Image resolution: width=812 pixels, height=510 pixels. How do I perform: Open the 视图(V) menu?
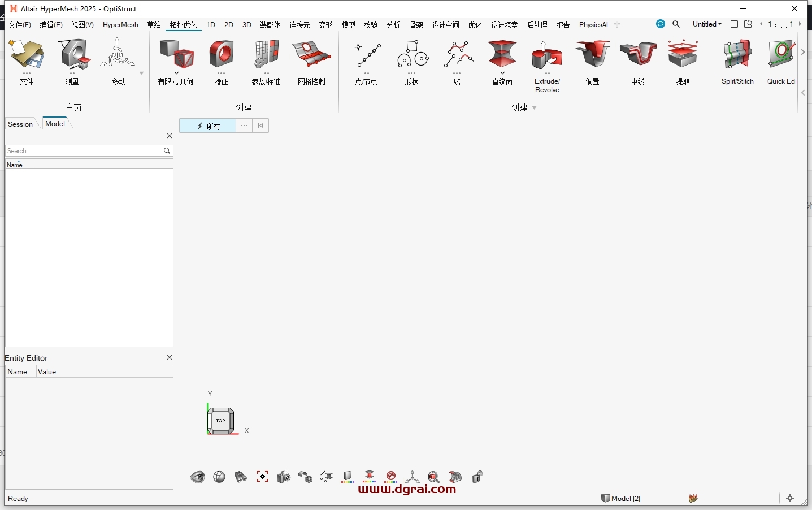pos(82,25)
